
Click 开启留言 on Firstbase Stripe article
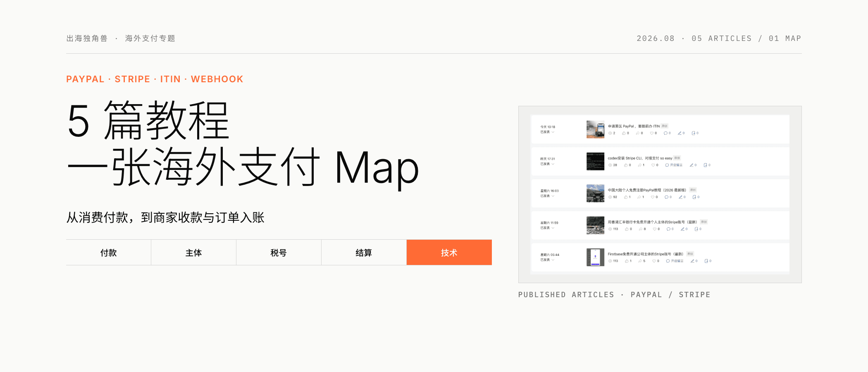pyautogui.click(x=675, y=261)
